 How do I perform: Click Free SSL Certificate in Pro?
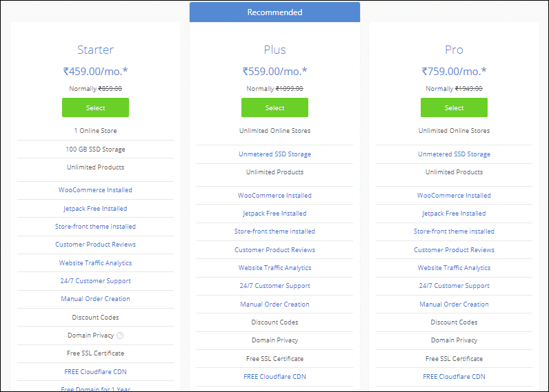tap(454, 359)
